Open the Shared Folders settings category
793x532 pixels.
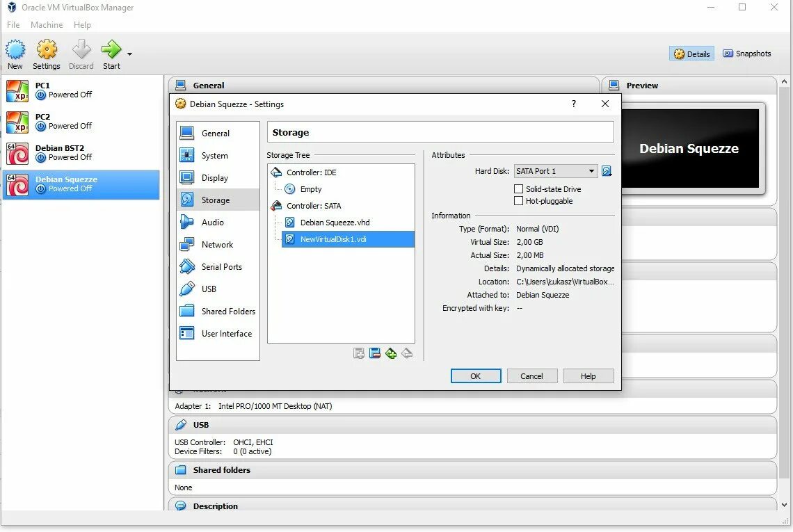pyautogui.click(x=218, y=311)
